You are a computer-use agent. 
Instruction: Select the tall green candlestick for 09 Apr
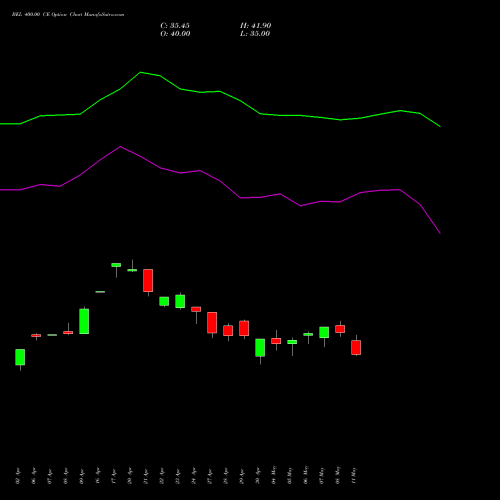(x=84, y=321)
